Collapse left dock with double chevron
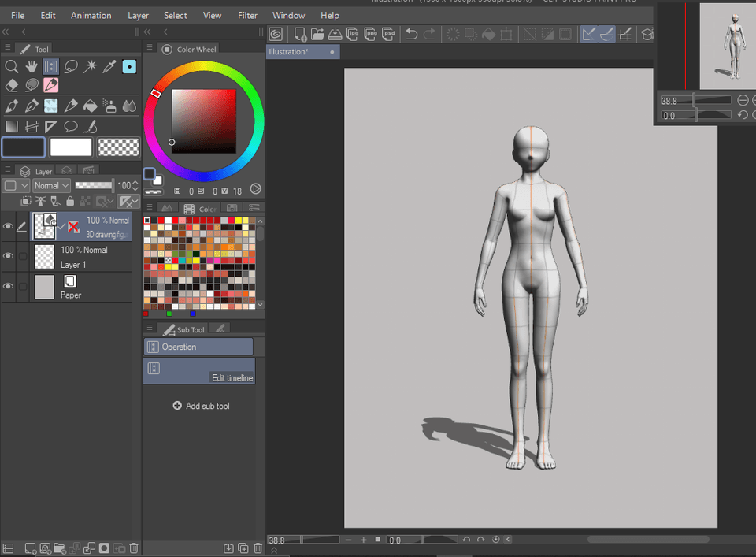 point(6,32)
